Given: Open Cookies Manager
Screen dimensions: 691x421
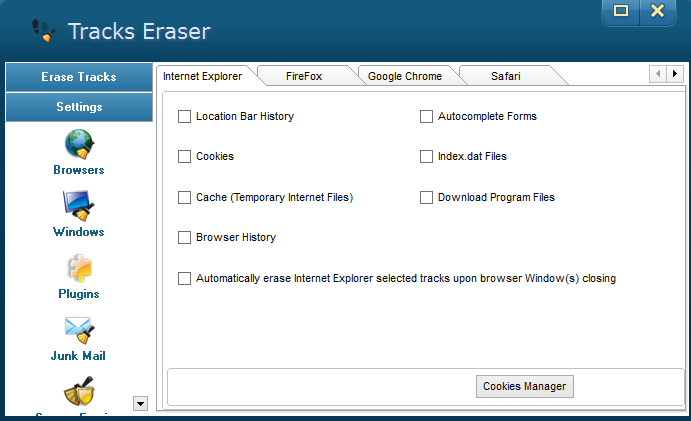Looking at the screenshot, I should click(525, 387).
